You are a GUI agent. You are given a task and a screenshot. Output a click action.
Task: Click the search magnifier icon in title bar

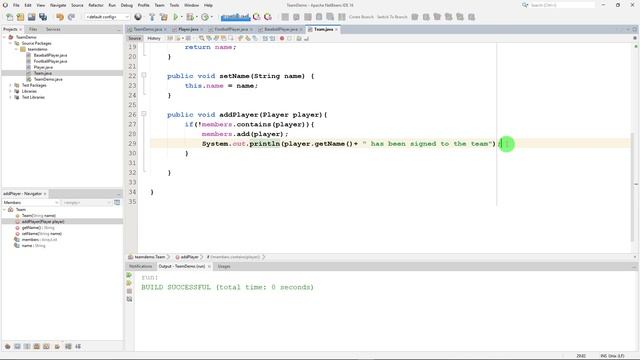tap(525, 5)
